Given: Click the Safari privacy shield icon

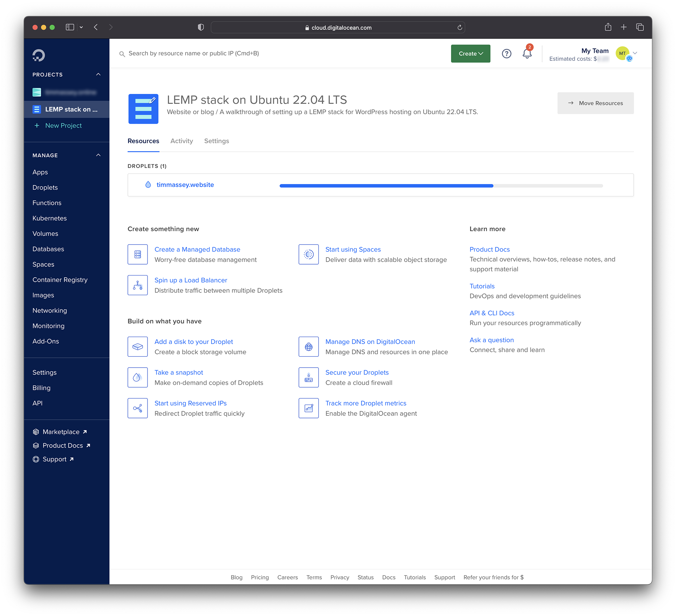Looking at the screenshot, I should coord(201,27).
